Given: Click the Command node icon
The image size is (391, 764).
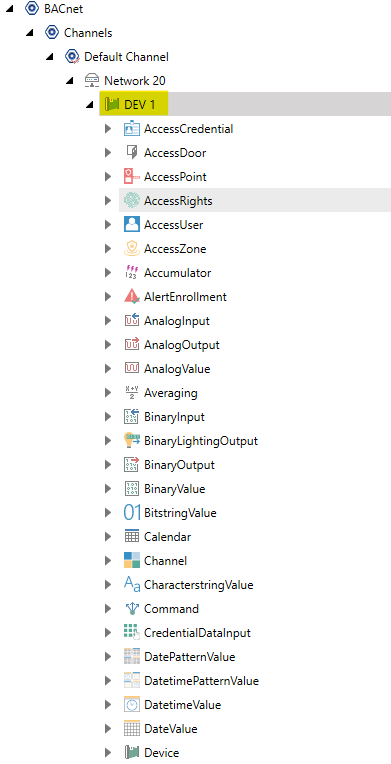Looking at the screenshot, I should tap(132, 609).
